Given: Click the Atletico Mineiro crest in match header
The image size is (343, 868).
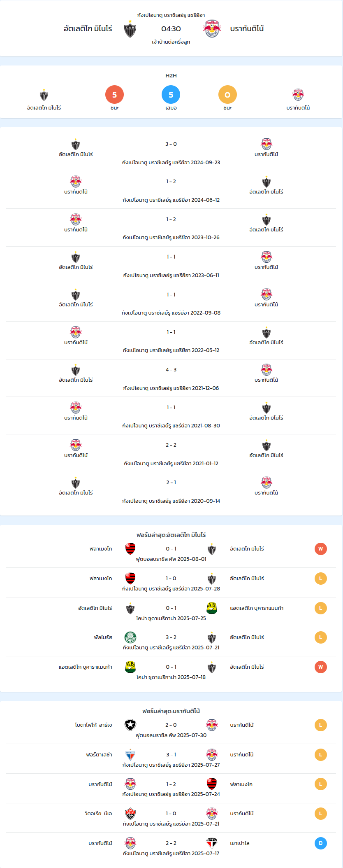Looking at the screenshot, I should pyautogui.click(x=130, y=29).
